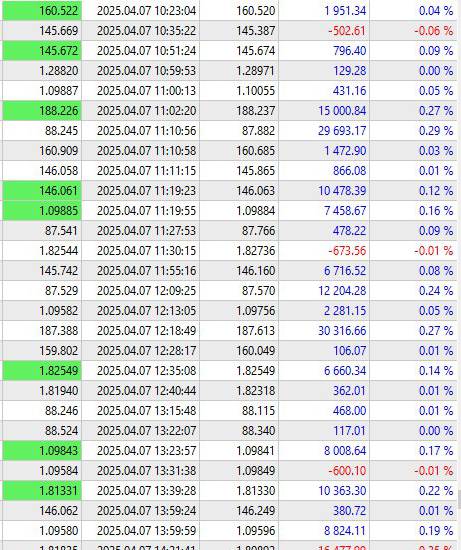The image size is (461, 550).
Task: Select the highlighted price 1.81331
Action: pos(42,490)
